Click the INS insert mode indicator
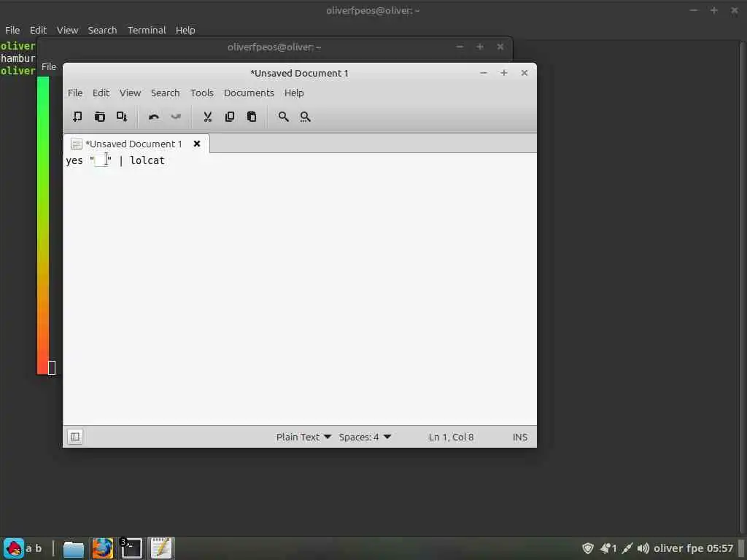 pos(519,437)
